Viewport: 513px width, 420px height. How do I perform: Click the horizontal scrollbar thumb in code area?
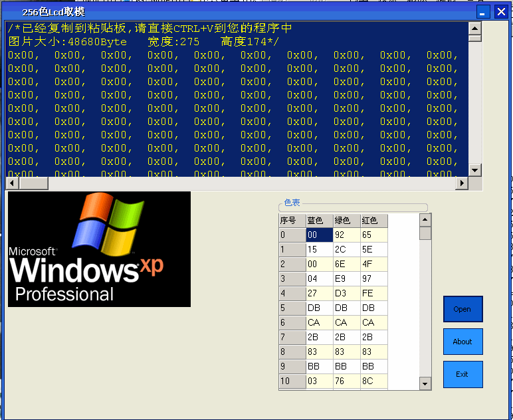(x=34, y=183)
